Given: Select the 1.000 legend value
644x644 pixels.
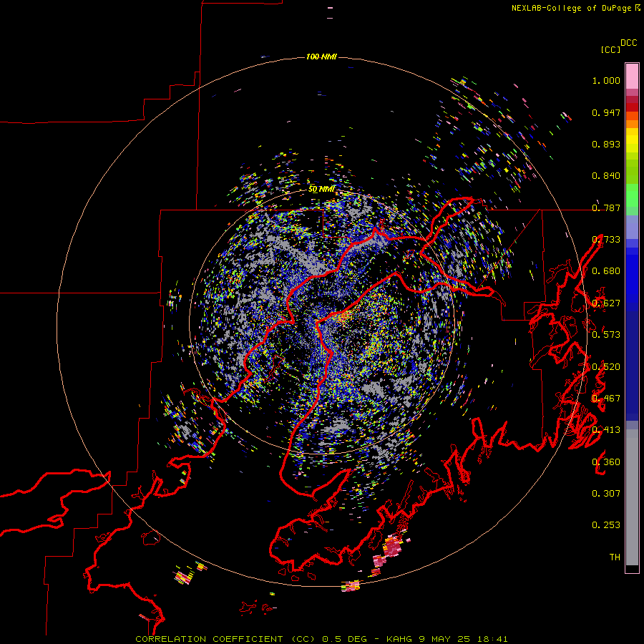Looking at the screenshot, I should click(x=606, y=80).
